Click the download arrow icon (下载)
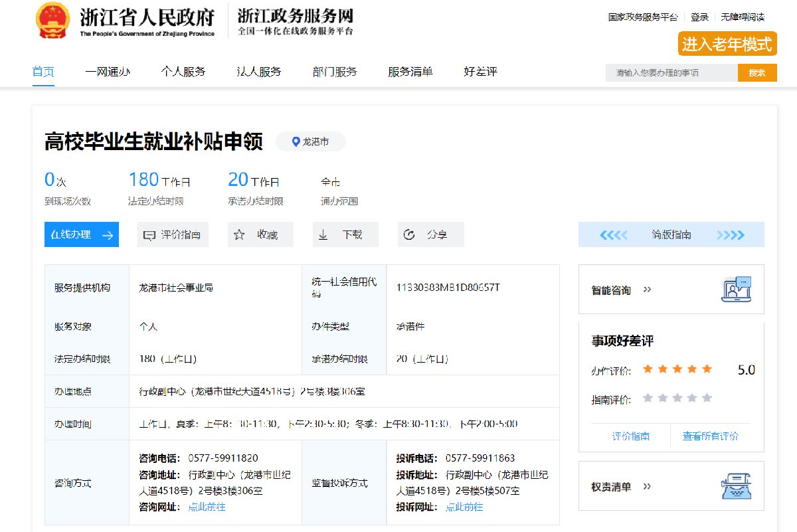797x532 pixels. coord(323,234)
